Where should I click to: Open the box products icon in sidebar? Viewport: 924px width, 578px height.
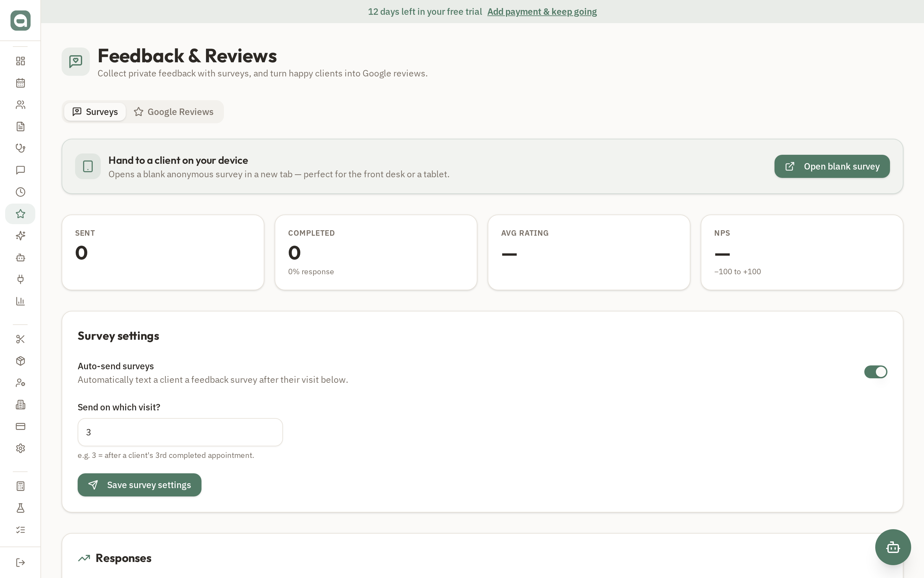point(20,361)
